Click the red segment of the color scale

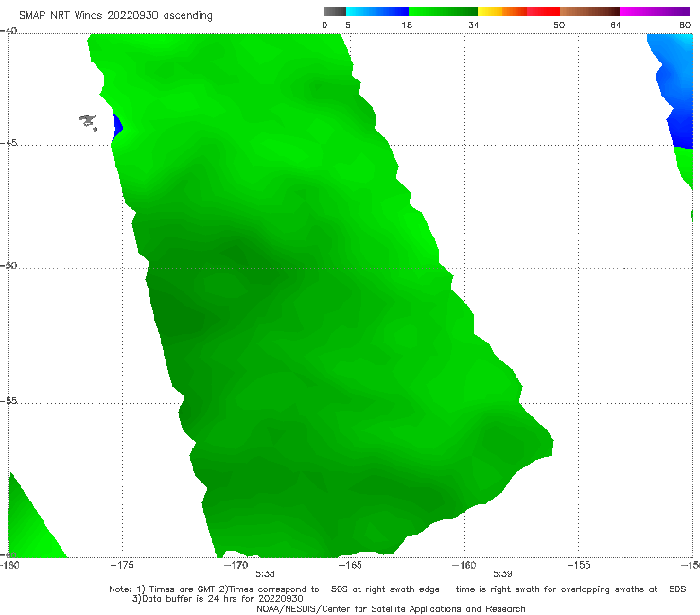click(x=543, y=11)
